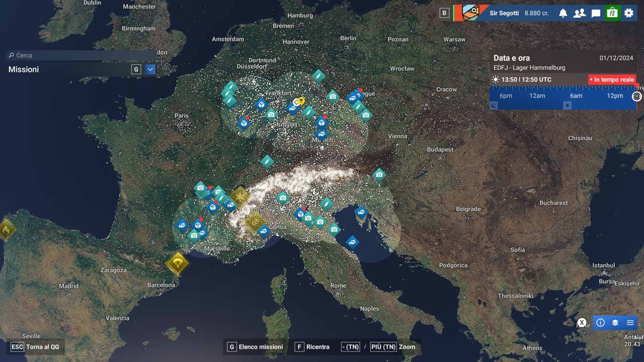Viewport: 644px width, 362px height.
Task: Open the notifications bell
Action: pos(563,13)
